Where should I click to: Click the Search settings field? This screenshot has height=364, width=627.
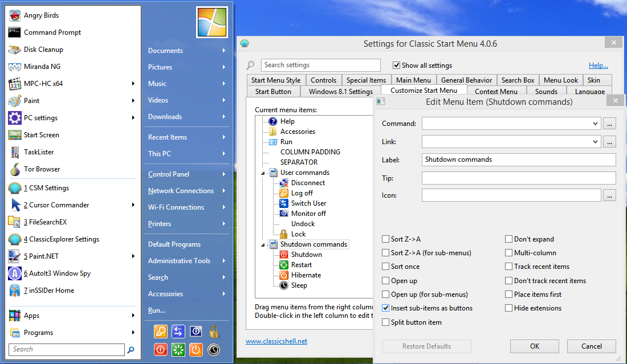[321, 65]
